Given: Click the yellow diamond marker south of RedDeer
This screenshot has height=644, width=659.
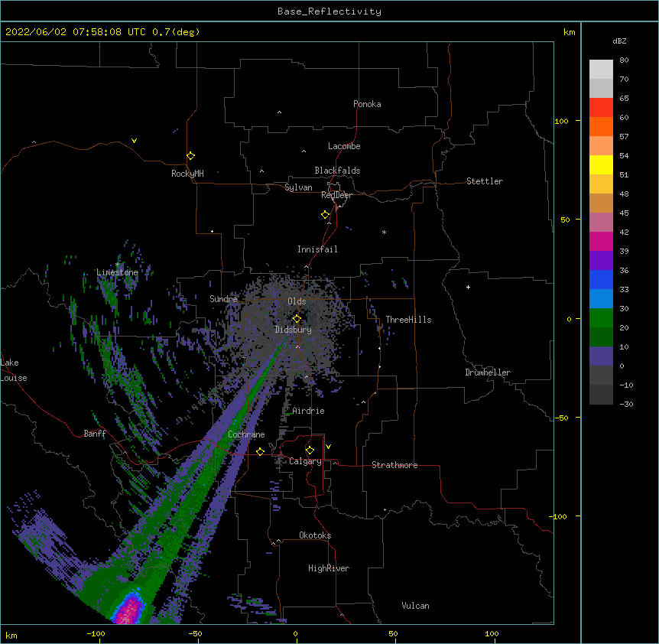Looking at the screenshot, I should (326, 215).
